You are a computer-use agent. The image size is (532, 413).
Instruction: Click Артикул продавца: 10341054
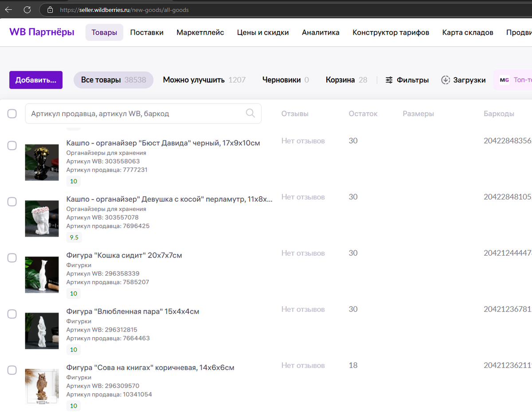click(109, 395)
